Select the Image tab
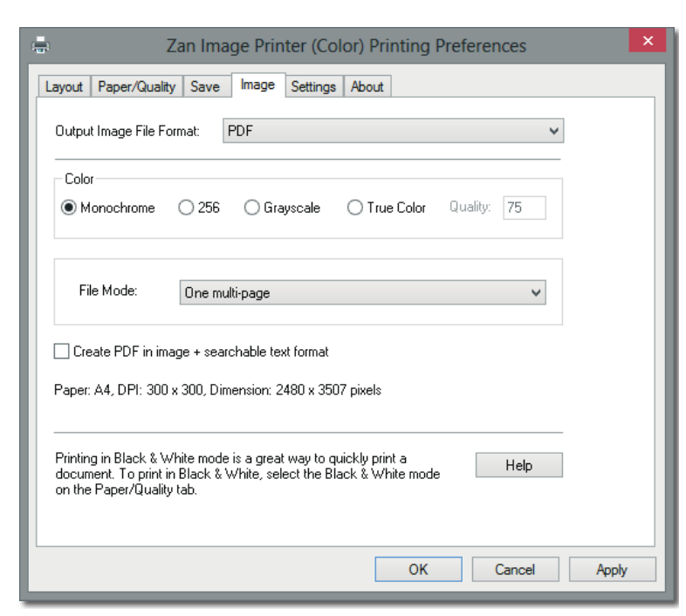 pos(257,85)
